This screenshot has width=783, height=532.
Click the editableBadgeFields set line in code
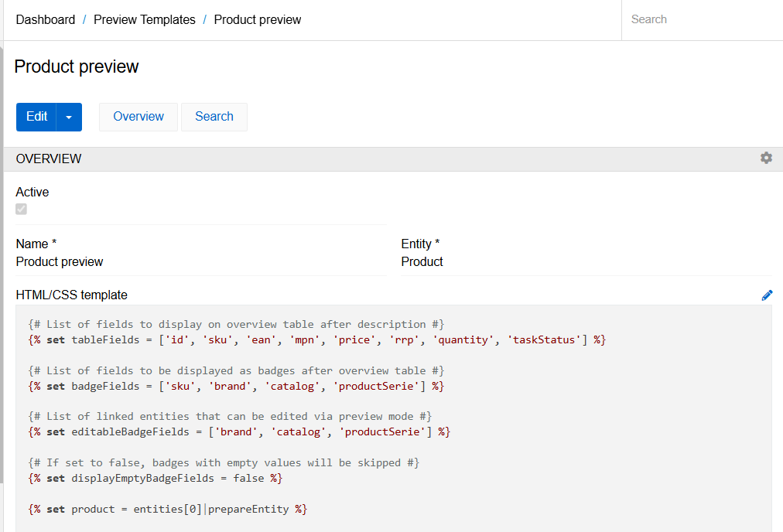[x=239, y=431]
